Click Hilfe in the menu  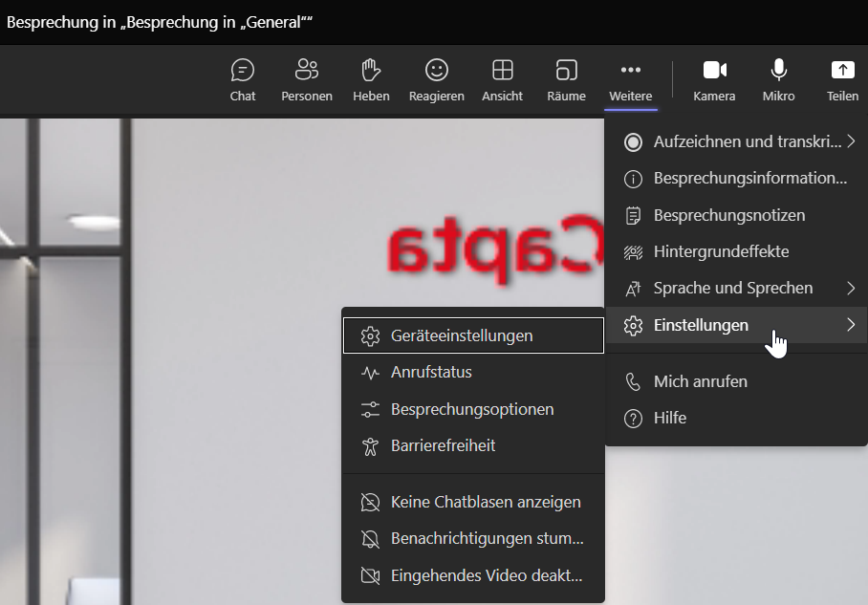(x=669, y=418)
